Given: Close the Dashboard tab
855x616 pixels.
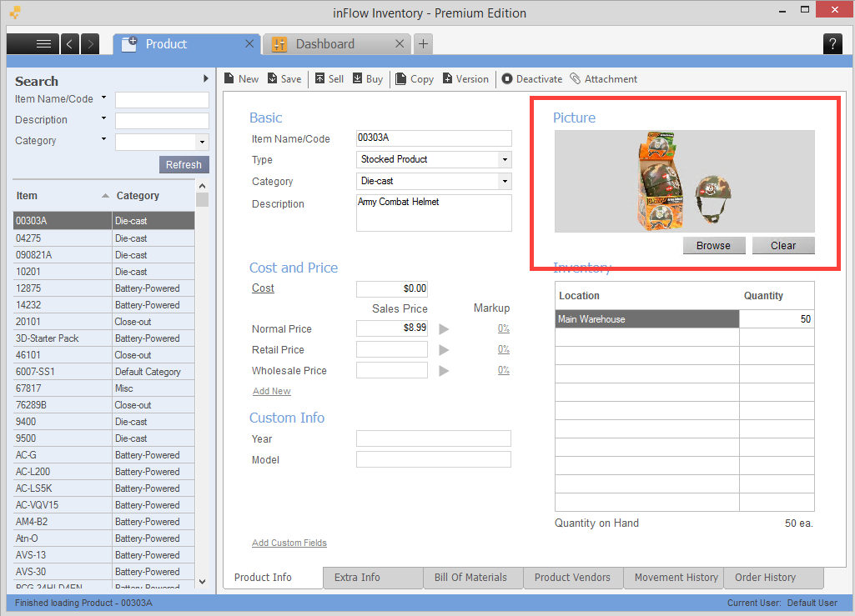Looking at the screenshot, I should point(400,43).
